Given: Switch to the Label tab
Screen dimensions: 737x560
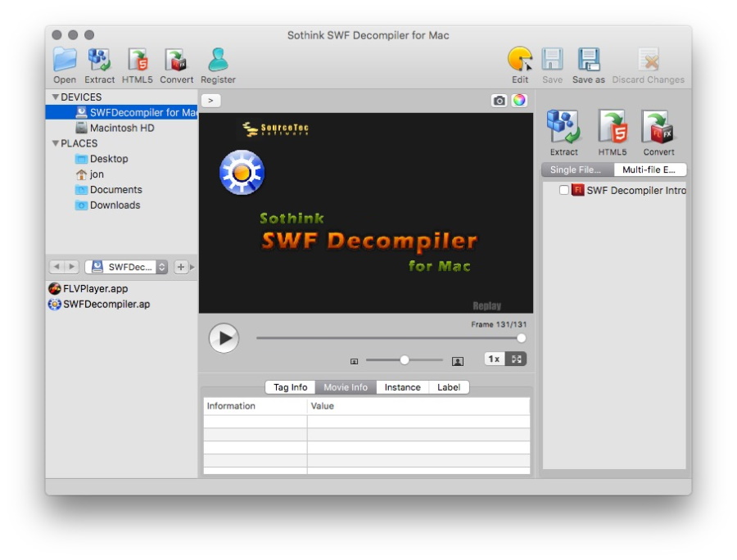Looking at the screenshot, I should tap(449, 387).
